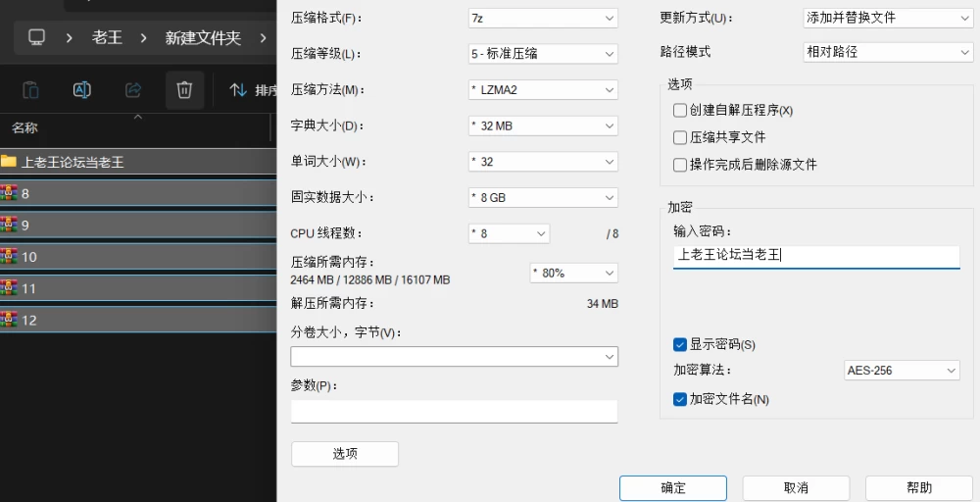The image size is (980, 502).
Task: Open CPU 线程数 dropdown showing 8
Action: (x=509, y=233)
